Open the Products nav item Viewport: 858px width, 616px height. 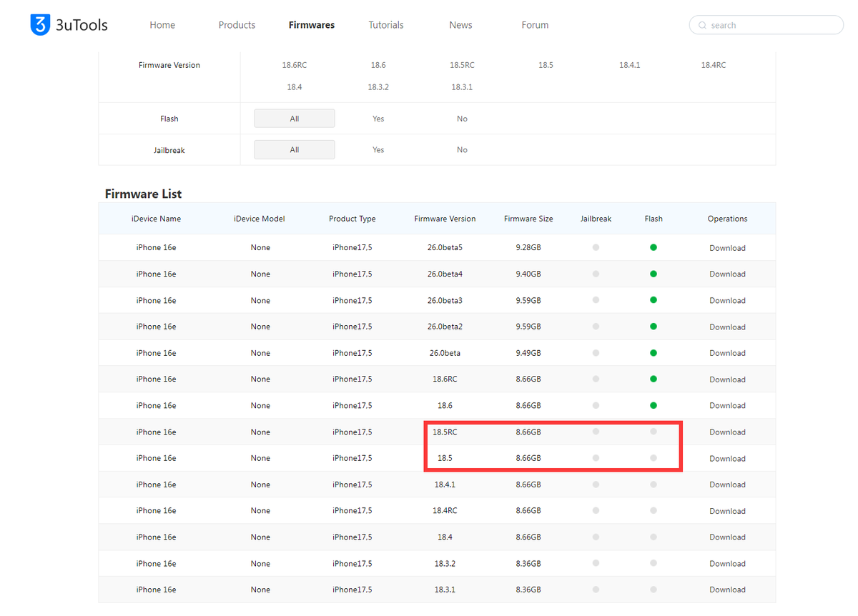237,25
